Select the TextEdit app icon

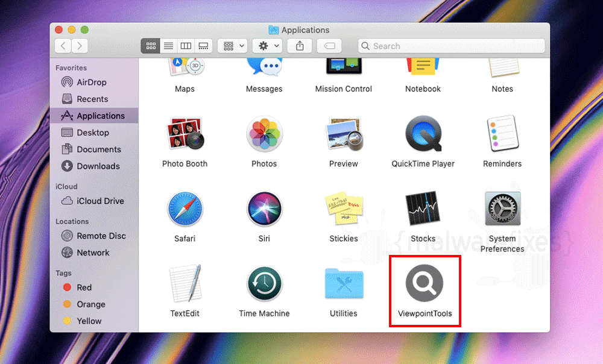[x=186, y=283]
